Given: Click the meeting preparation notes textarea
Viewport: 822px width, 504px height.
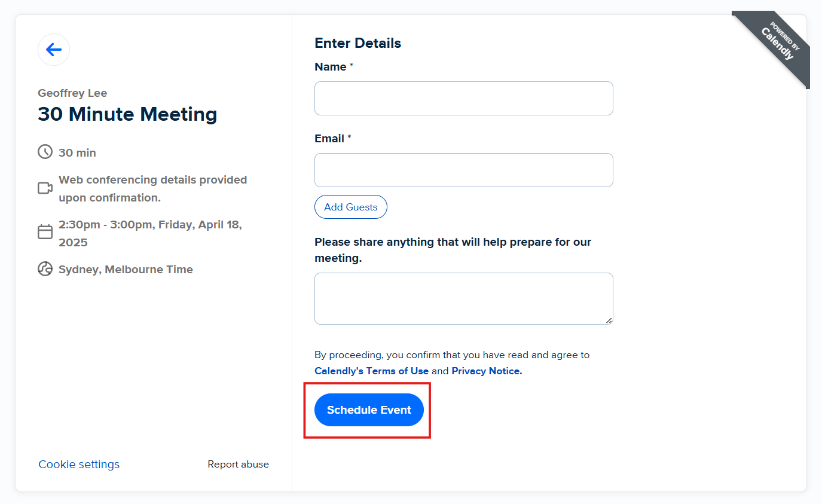Looking at the screenshot, I should 464,299.
